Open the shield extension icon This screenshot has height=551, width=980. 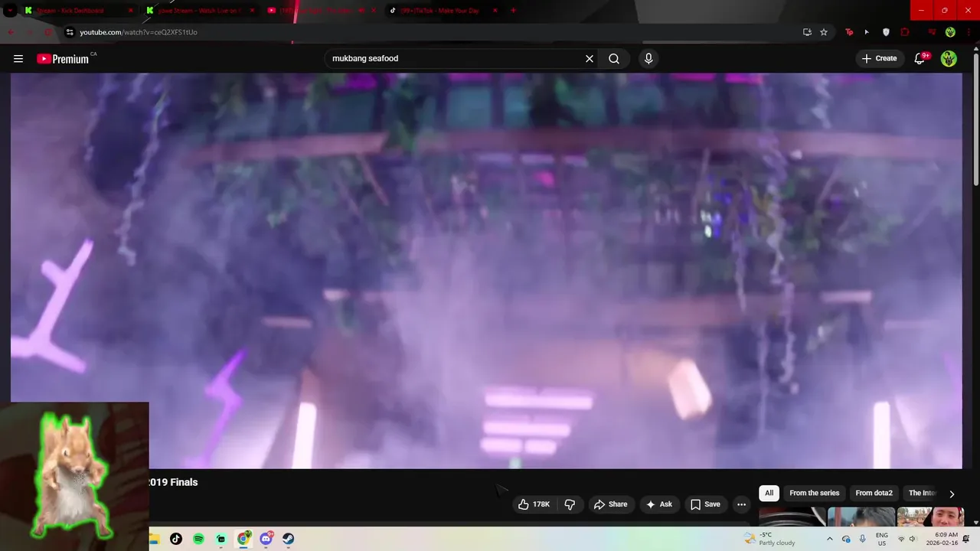point(886,32)
